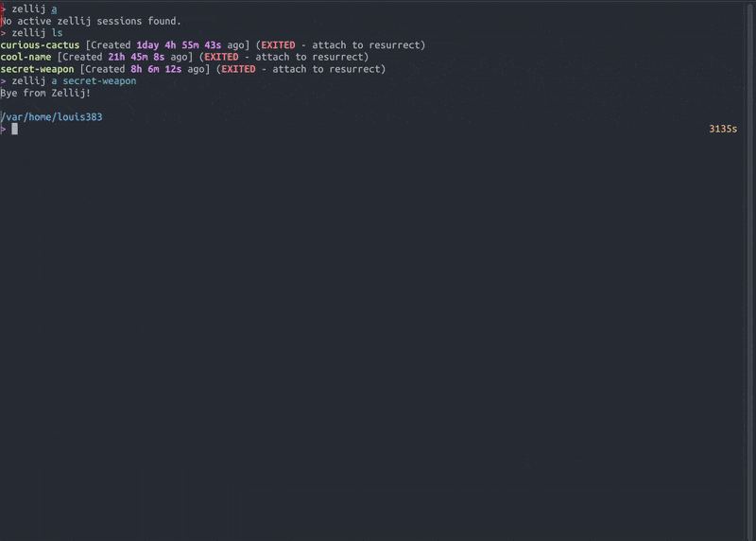This screenshot has width=756, height=541.
Task: Click the vertical scrollbar on the right edge
Action: point(750,270)
